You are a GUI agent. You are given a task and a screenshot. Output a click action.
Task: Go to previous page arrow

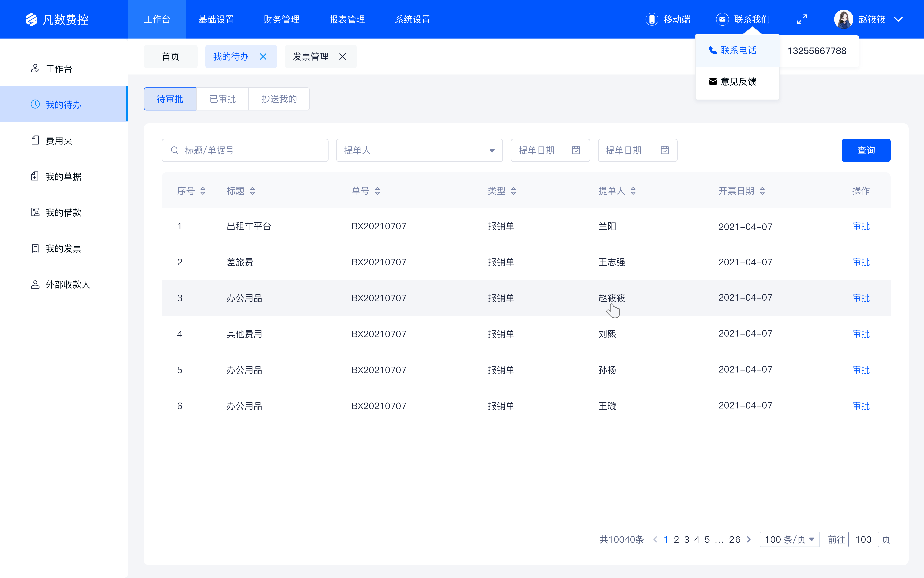coord(655,539)
